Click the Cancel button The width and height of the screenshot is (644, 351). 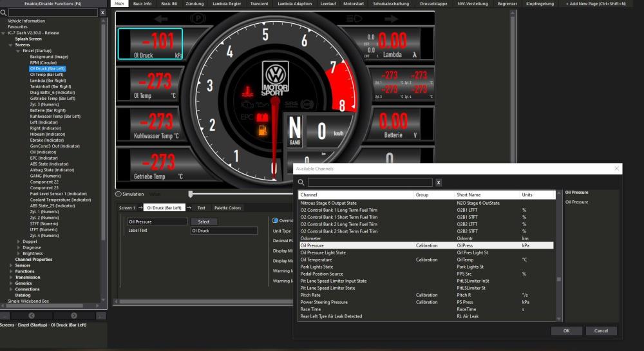pyautogui.click(x=601, y=331)
